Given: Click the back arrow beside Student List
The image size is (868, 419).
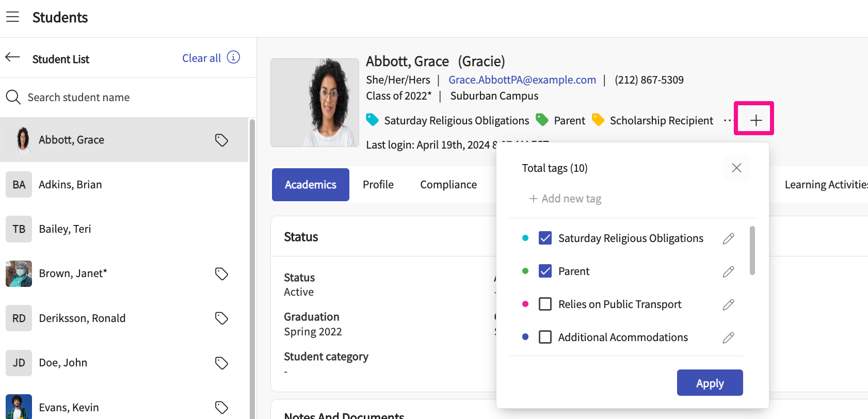Looking at the screenshot, I should (13, 58).
